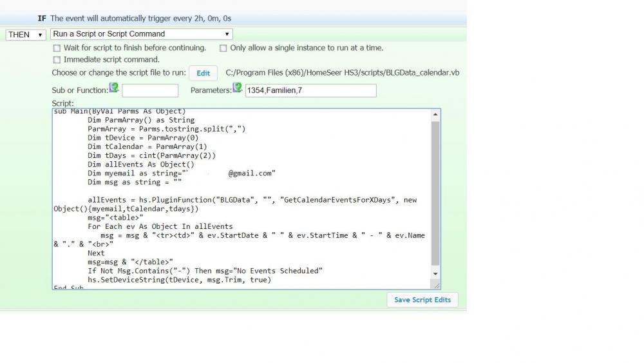Check Only allow a single instance option
This screenshot has width=644, height=363.
pyautogui.click(x=223, y=48)
